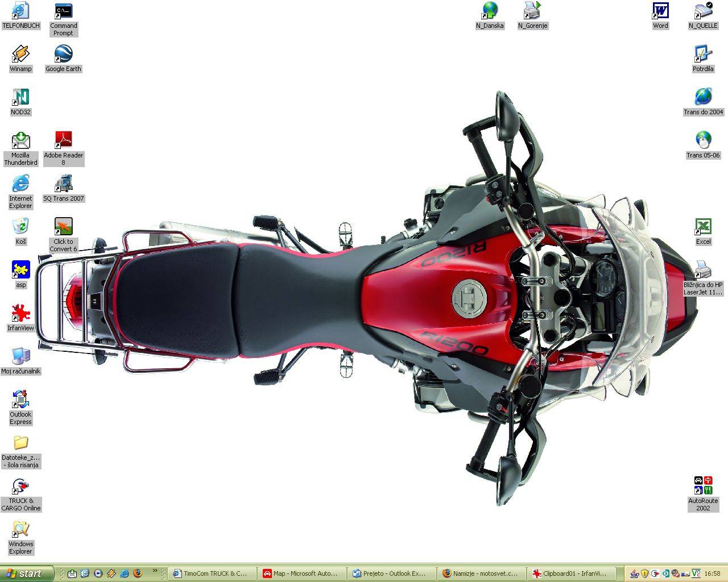Open Internet Explorer desktop icon
728x582 pixels.
tap(20, 192)
